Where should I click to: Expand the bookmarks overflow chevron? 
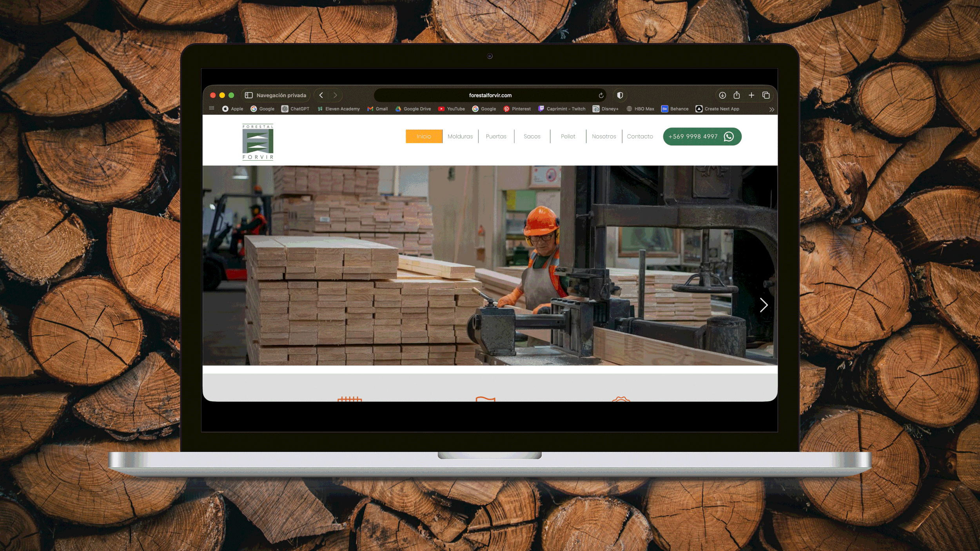pos(771,109)
